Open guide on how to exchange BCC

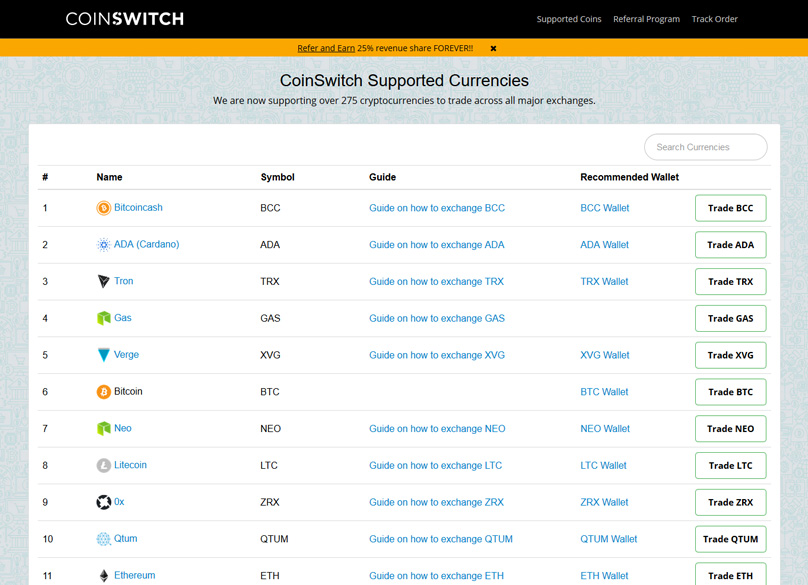(x=437, y=208)
